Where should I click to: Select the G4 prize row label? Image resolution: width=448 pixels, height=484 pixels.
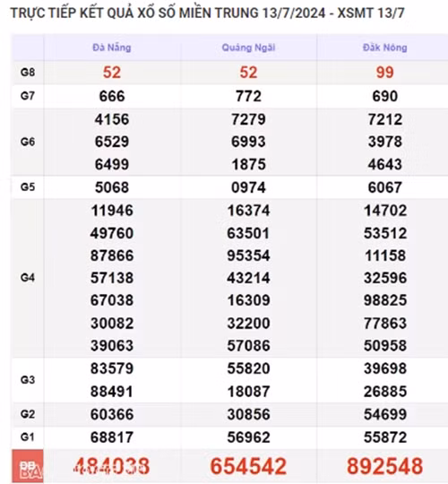(x=28, y=278)
